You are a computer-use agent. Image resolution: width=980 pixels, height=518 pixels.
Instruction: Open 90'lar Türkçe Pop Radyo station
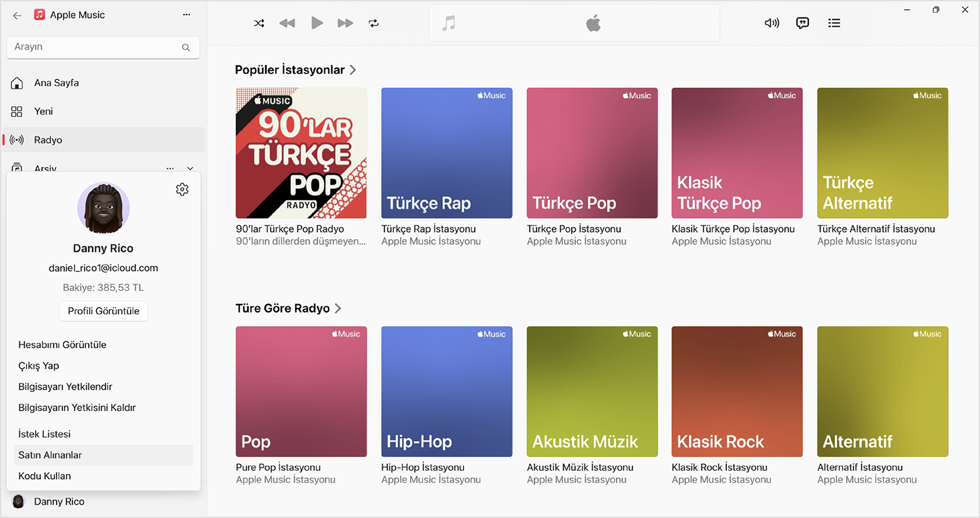(301, 153)
